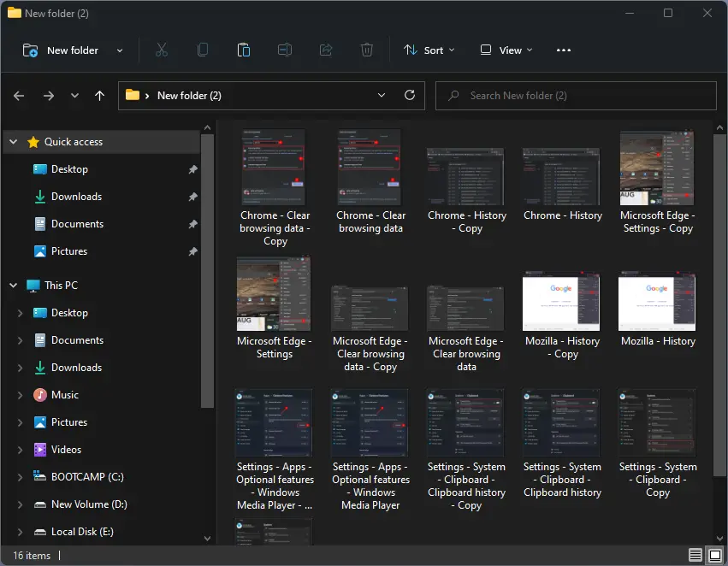Open the See more three-dots menu
Screen dimensions: 728x566
tap(563, 50)
